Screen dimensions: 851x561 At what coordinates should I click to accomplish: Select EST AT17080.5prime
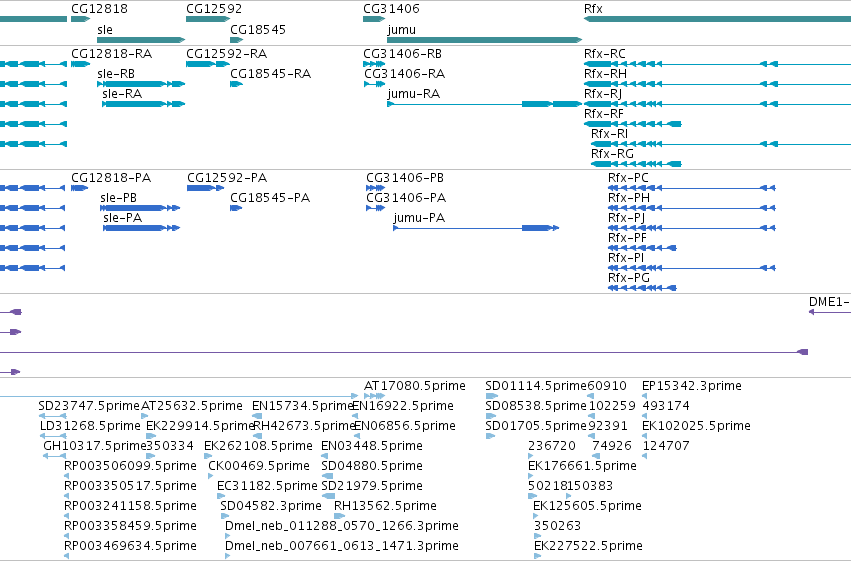pos(415,386)
